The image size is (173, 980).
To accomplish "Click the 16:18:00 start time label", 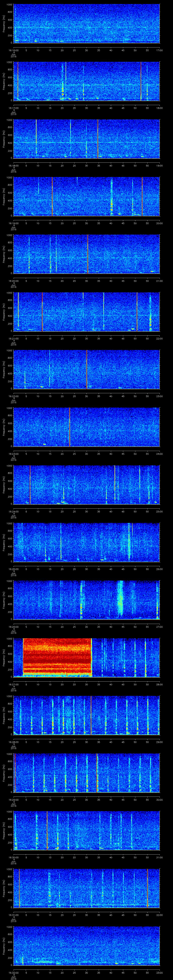I will [x=13, y=166].
